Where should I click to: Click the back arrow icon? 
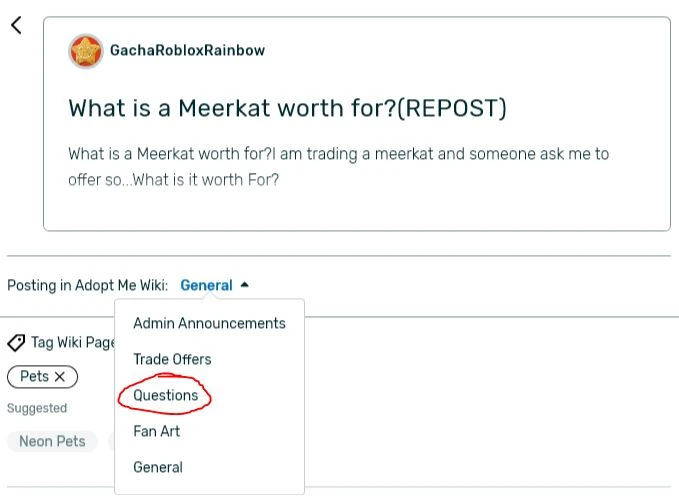[16, 26]
